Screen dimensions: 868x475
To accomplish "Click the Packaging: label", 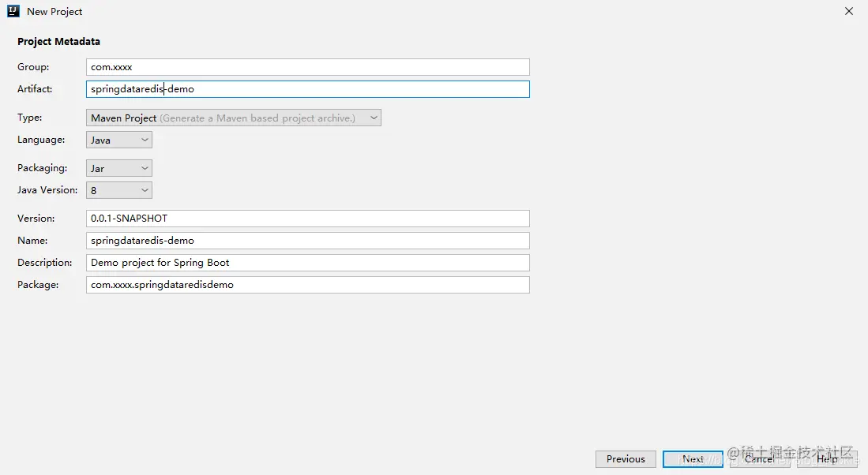I will (x=42, y=168).
